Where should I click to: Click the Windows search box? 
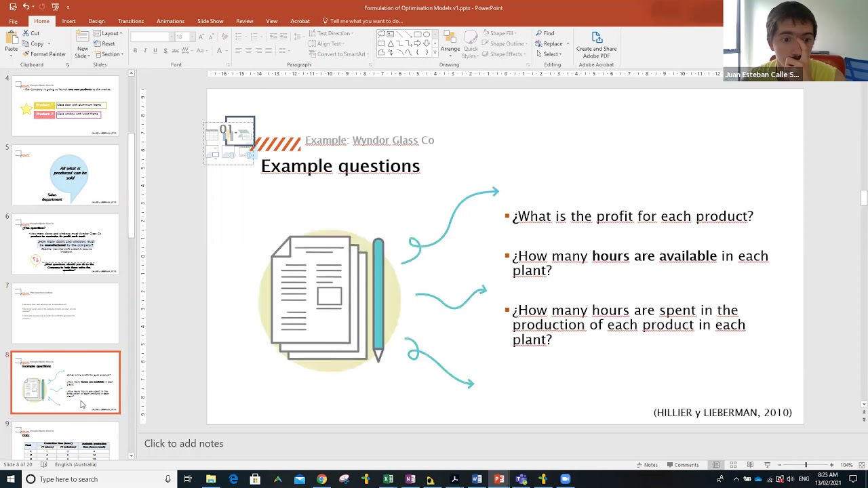tap(99, 479)
